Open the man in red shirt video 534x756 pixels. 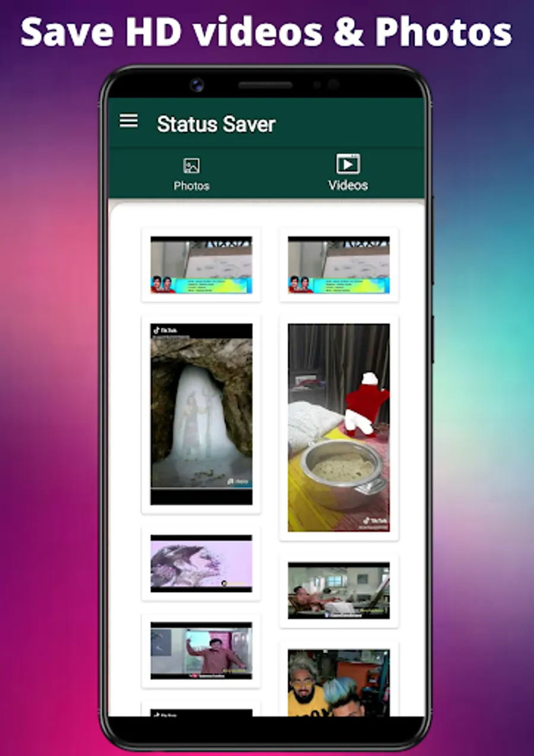click(201, 651)
